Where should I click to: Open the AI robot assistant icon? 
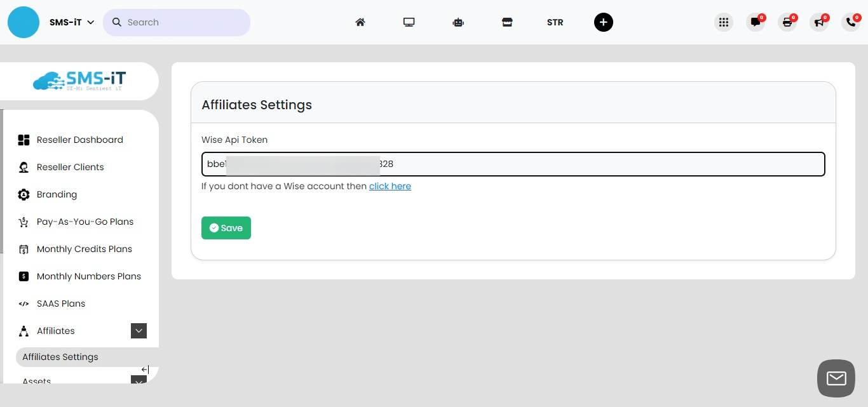(x=458, y=22)
